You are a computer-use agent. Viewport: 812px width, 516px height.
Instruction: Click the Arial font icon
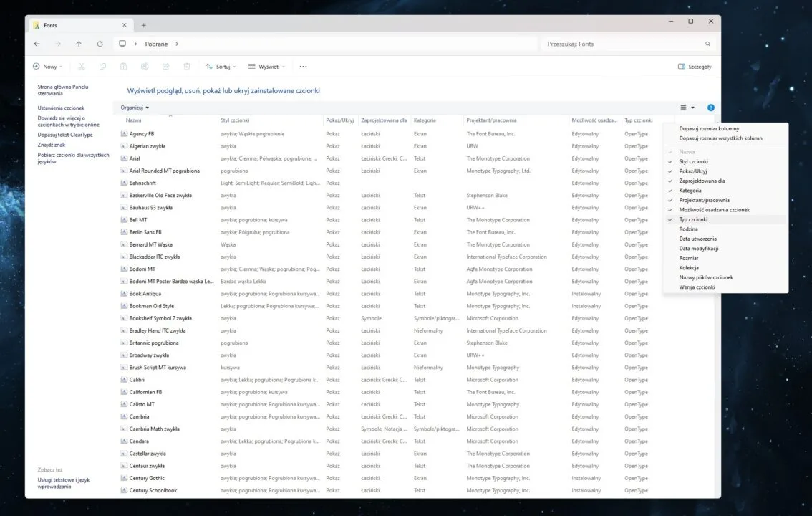tap(124, 158)
